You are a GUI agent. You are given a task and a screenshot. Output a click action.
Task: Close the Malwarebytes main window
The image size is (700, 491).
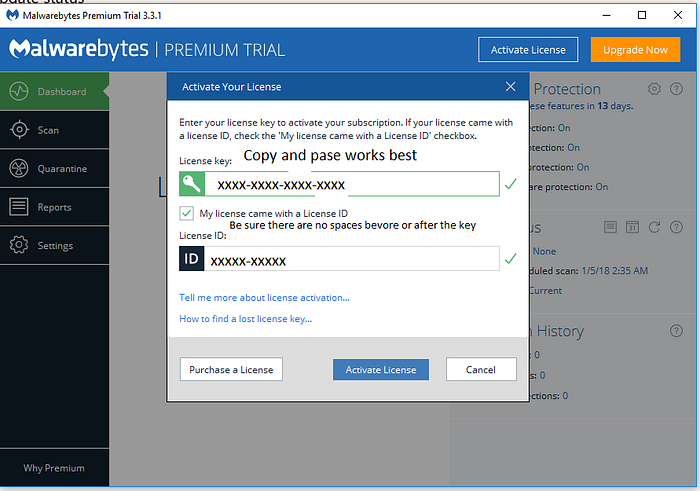click(678, 15)
